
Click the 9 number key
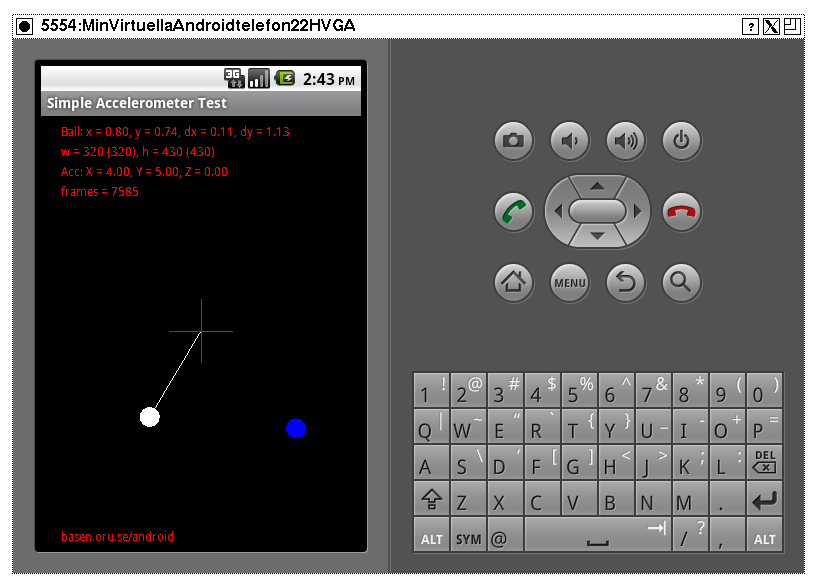(x=728, y=390)
